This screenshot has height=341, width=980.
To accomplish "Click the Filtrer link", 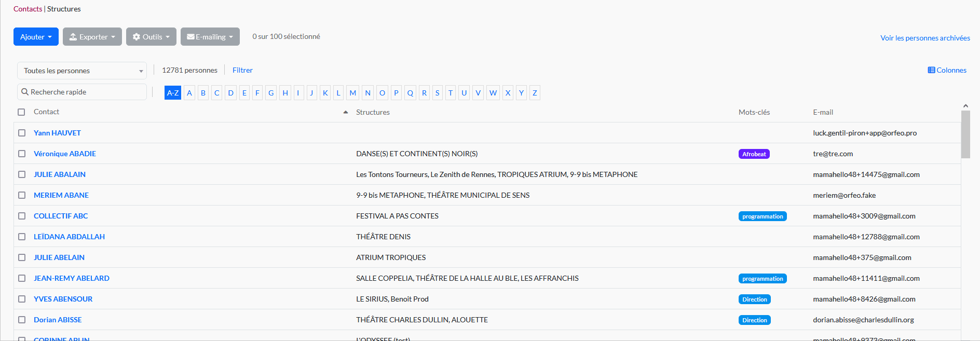I will (242, 70).
